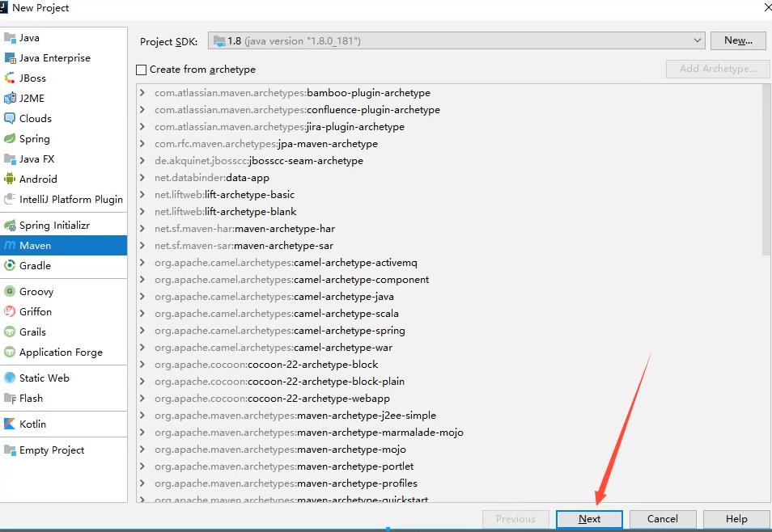Expand lift-archetype-basic entry
This screenshot has height=532, width=772.
[142, 194]
